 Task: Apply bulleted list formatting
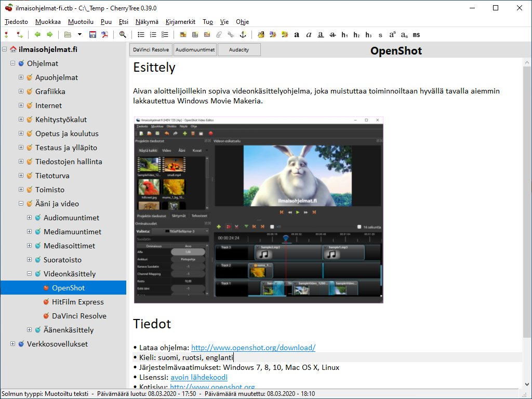[141, 35]
